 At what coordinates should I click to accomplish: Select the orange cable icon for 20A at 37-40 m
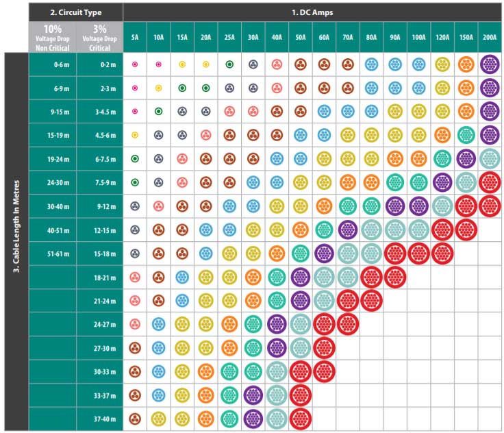point(205,419)
